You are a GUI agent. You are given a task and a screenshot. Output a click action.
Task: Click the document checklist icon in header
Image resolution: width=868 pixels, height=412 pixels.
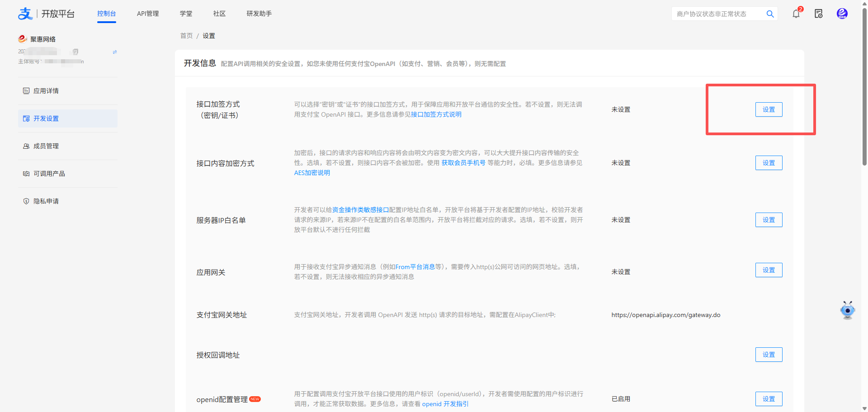(x=819, y=14)
